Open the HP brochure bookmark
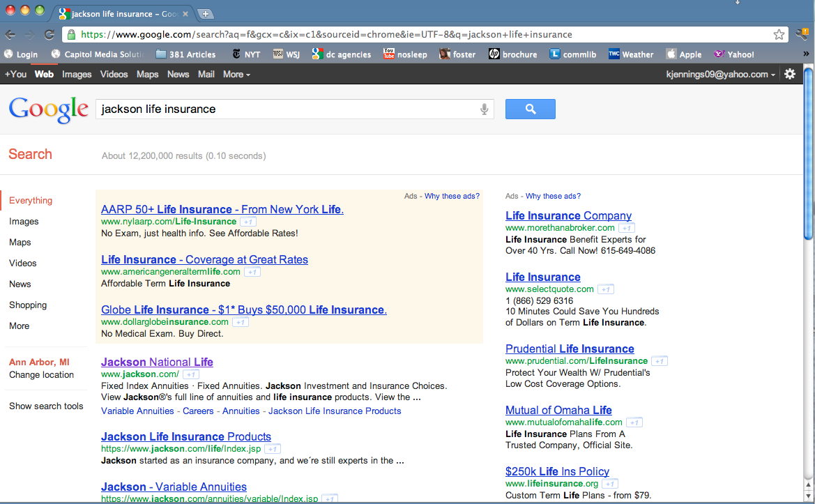 pyautogui.click(x=513, y=54)
